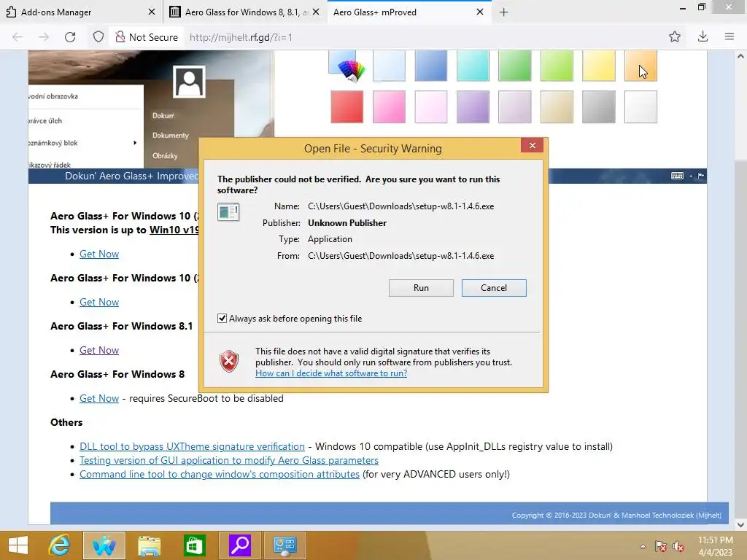Select the pink color swatch
Screen dimensions: 747x560
coord(389,107)
